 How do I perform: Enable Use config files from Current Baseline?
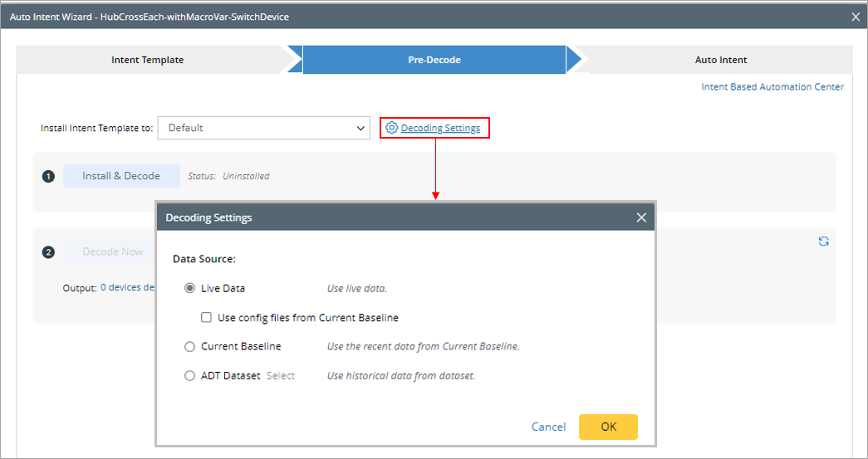click(x=206, y=318)
